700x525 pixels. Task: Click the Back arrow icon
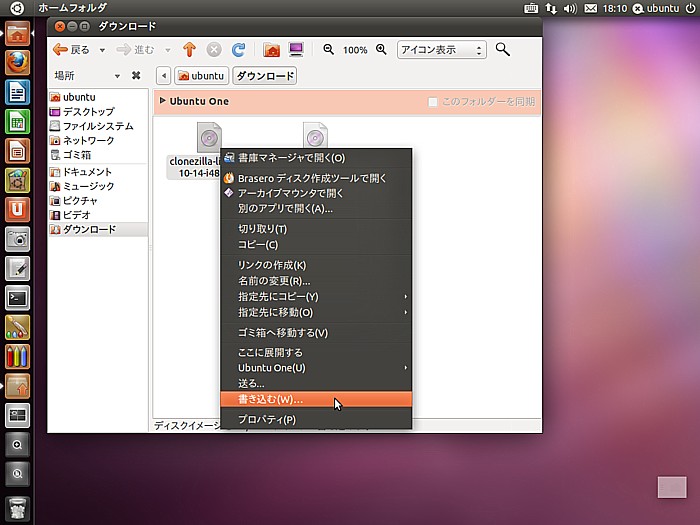tap(60, 50)
